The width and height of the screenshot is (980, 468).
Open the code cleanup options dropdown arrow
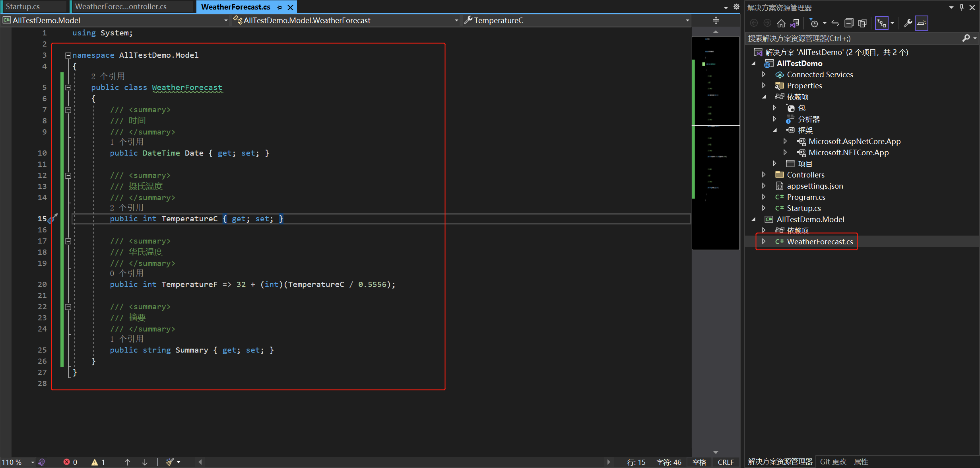pos(179,462)
